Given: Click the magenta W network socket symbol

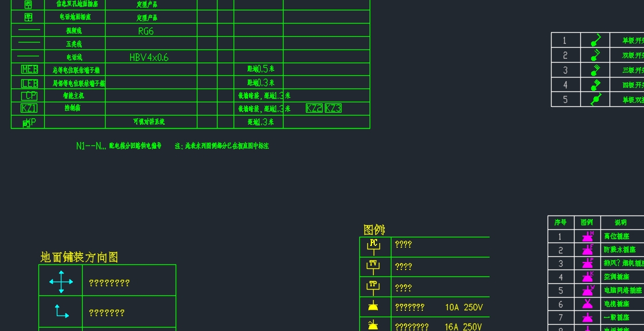Looking at the screenshot, I should [588, 290].
